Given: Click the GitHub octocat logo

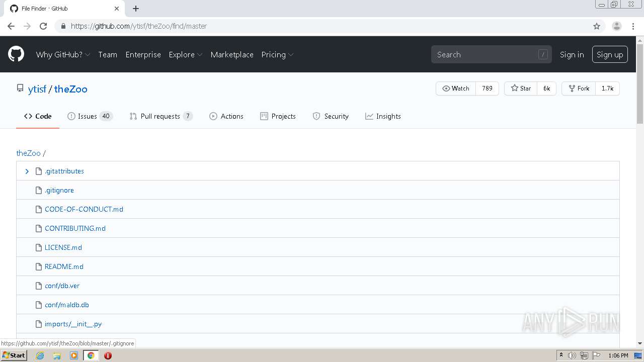Looking at the screenshot, I should [16, 54].
